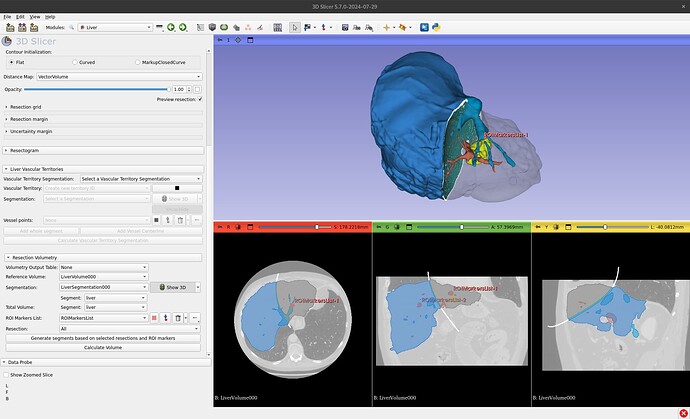The width and height of the screenshot is (690, 419).
Task: Open the Reference Volume dropdown
Action: pos(104,277)
